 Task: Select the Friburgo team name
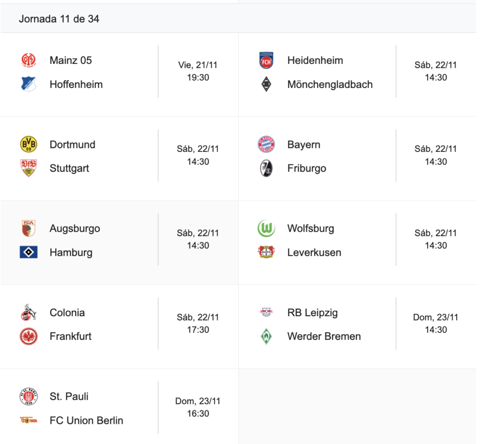point(307,168)
